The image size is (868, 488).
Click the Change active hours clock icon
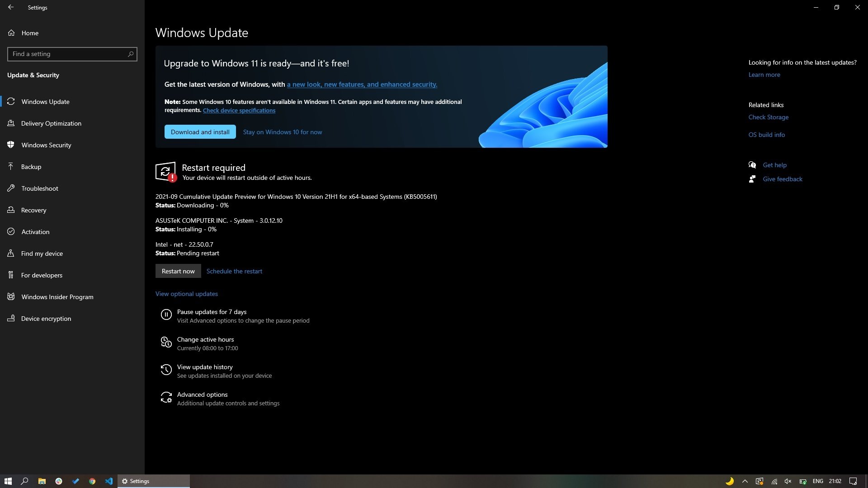pyautogui.click(x=166, y=343)
